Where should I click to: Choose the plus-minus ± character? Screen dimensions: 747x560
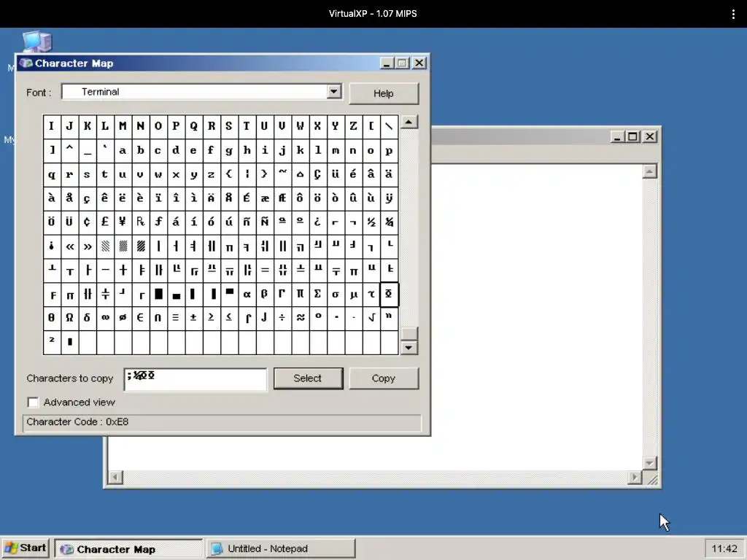pos(193,318)
